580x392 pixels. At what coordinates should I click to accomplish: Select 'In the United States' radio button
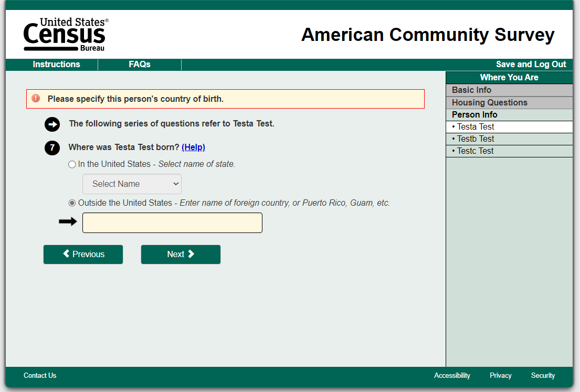(x=72, y=164)
